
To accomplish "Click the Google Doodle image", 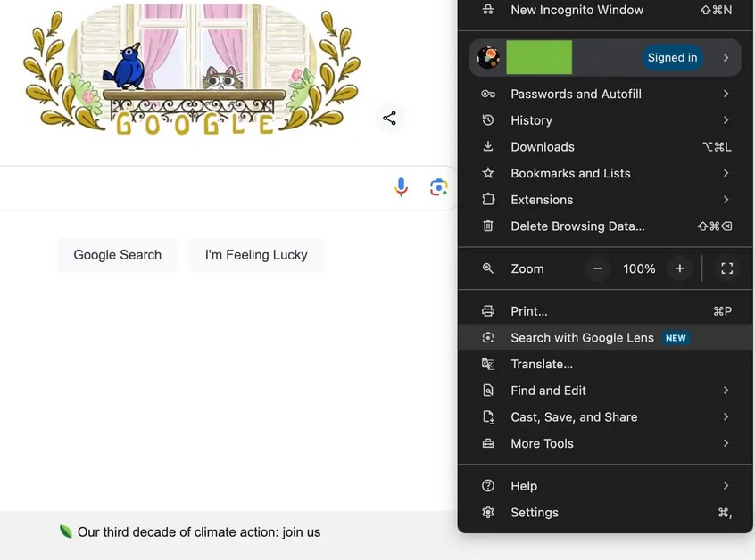I will coord(192,70).
